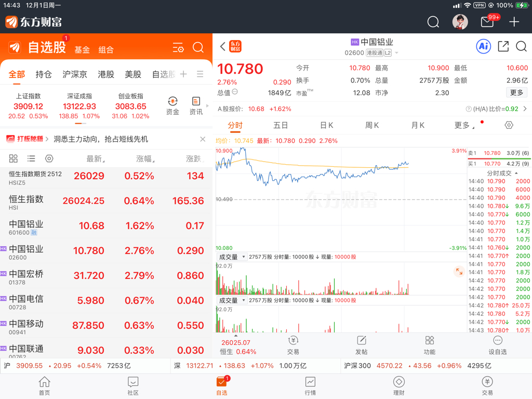Viewport: 532px width, 399px height.
Task: Open 资金 capital flow icon
Action: tap(172, 106)
